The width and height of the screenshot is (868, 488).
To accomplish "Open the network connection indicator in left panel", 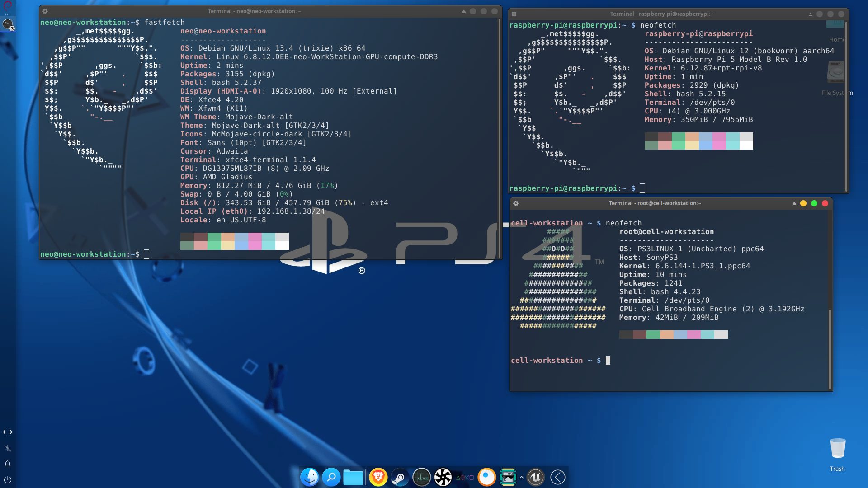I will coord(8,432).
